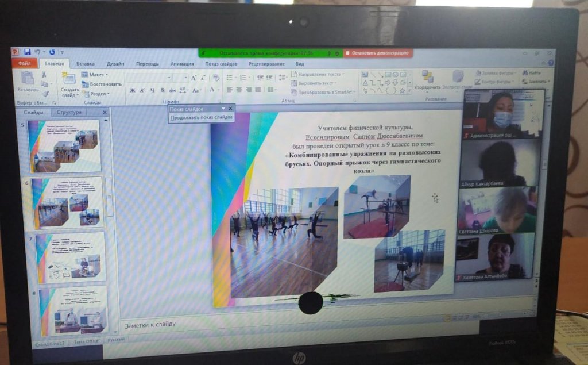Align text to the right
Viewport: 588px width, 365px height.
248,90
